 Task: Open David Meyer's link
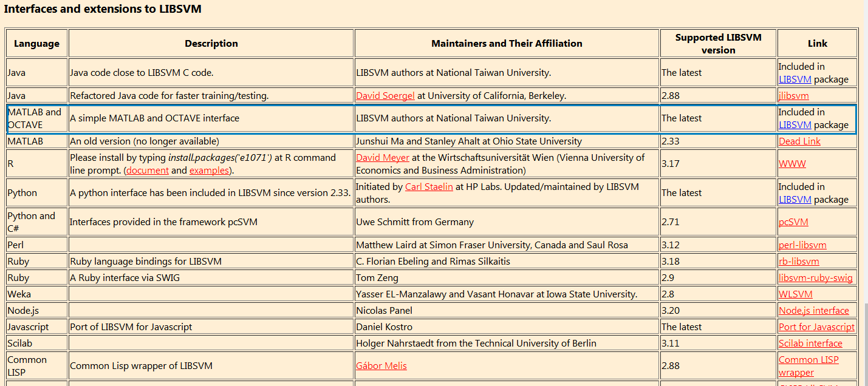(383, 157)
